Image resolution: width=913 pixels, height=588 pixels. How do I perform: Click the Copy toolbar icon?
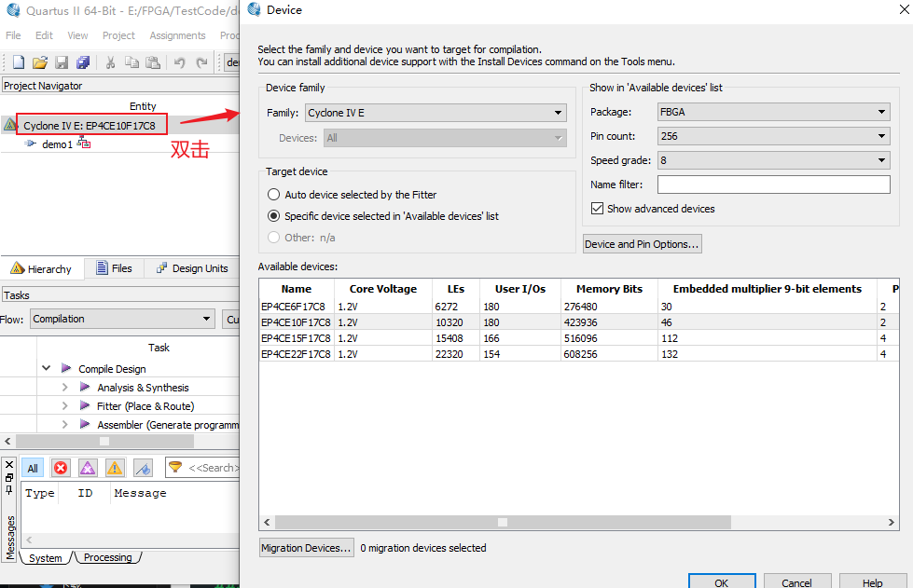click(132, 62)
